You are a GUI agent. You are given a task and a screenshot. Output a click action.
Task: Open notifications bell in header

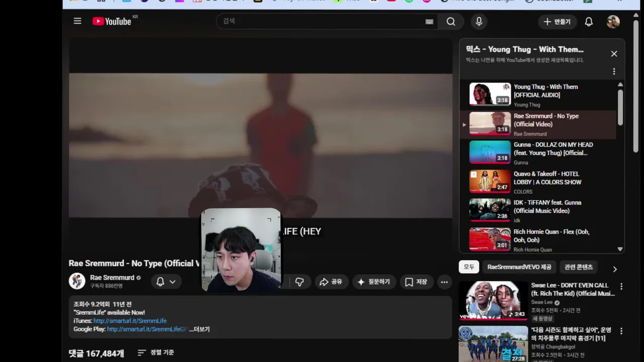[x=589, y=22]
